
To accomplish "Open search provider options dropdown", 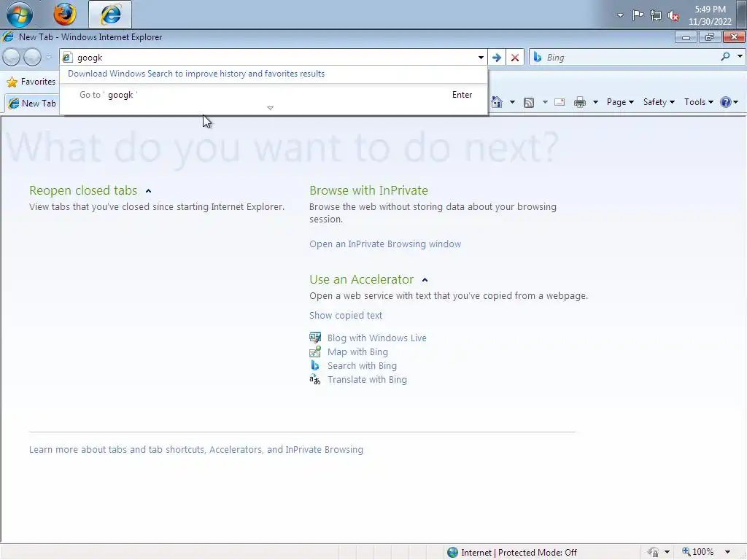I will (740, 57).
